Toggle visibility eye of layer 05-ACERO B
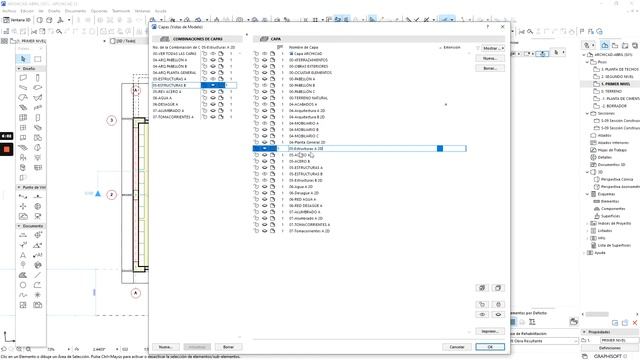The width and height of the screenshot is (640, 360). pos(264,161)
